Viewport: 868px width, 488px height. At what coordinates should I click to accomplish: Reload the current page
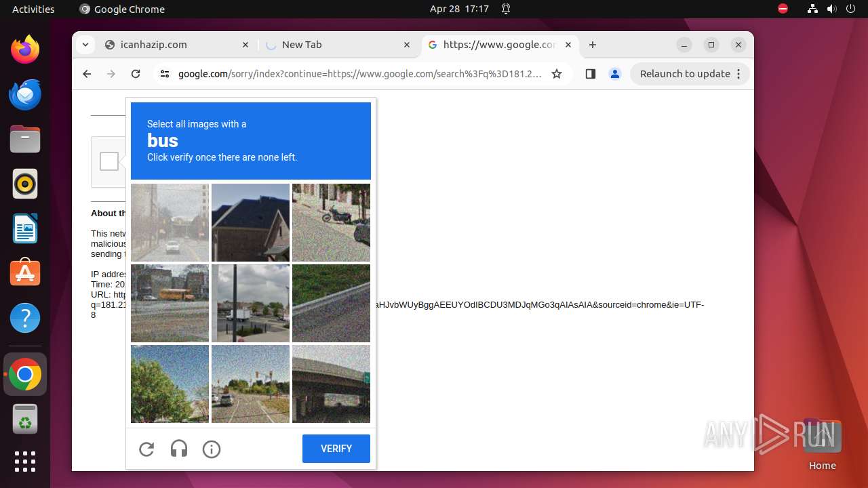click(x=136, y=74)
